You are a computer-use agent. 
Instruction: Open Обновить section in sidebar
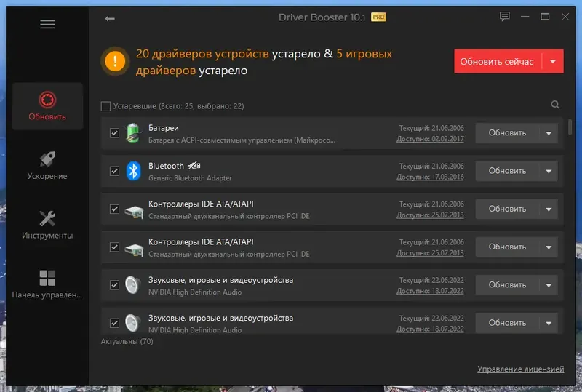47,106
